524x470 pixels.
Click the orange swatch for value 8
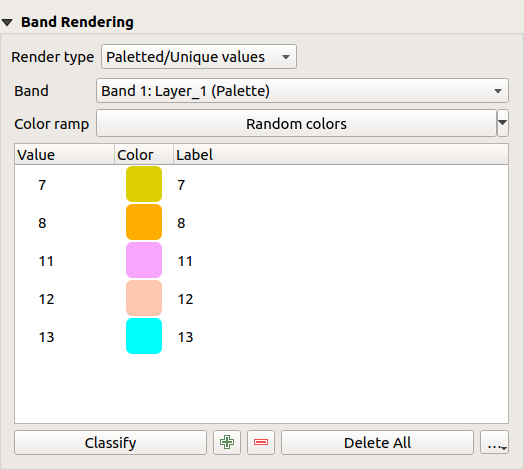(x=144, y=222)
